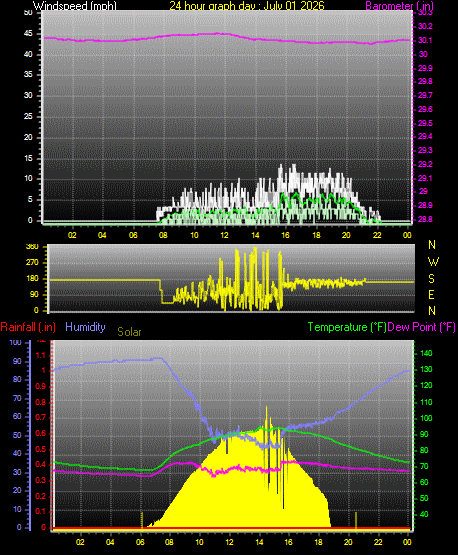Click the 0.2 value on red rainfall axis
This screenshot has height=555, width=458.
[41, 496]
